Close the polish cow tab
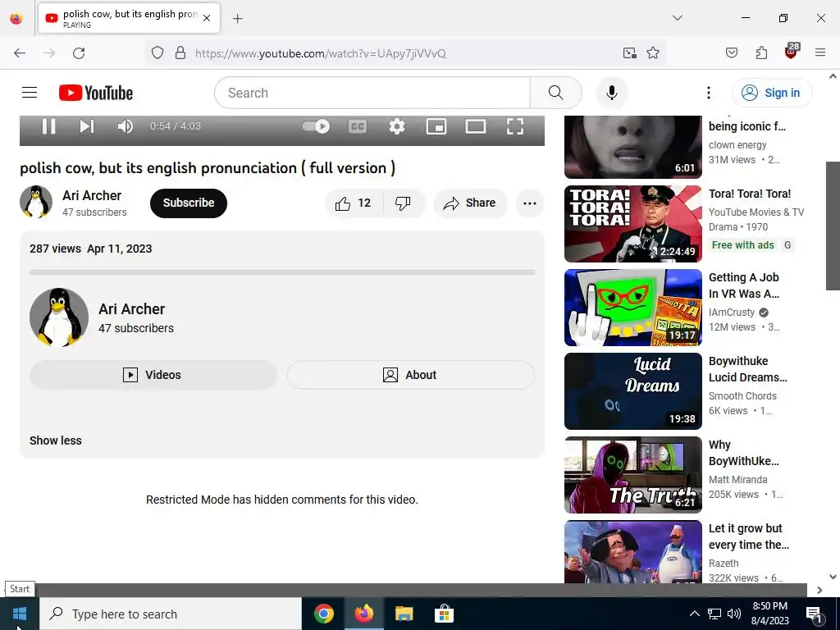840x630 pixels. (207, 18)
